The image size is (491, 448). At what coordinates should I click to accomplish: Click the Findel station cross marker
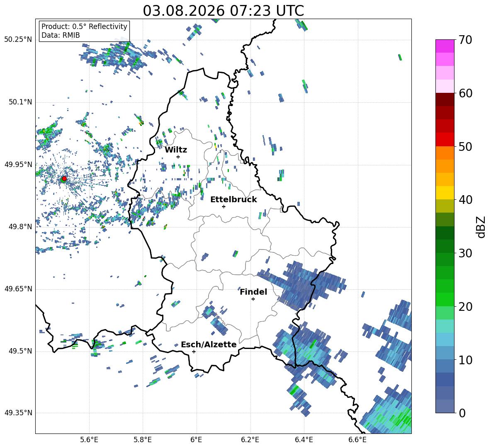(x=253, y=299)
